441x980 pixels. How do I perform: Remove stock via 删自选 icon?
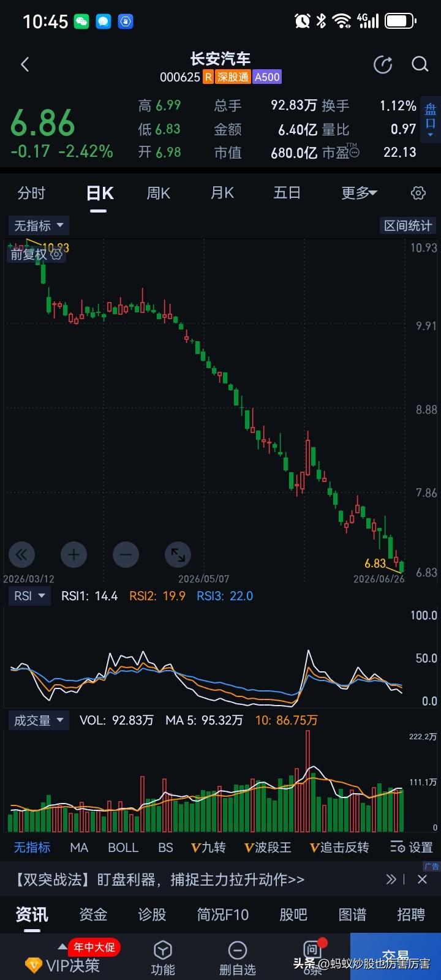(238, 958)
